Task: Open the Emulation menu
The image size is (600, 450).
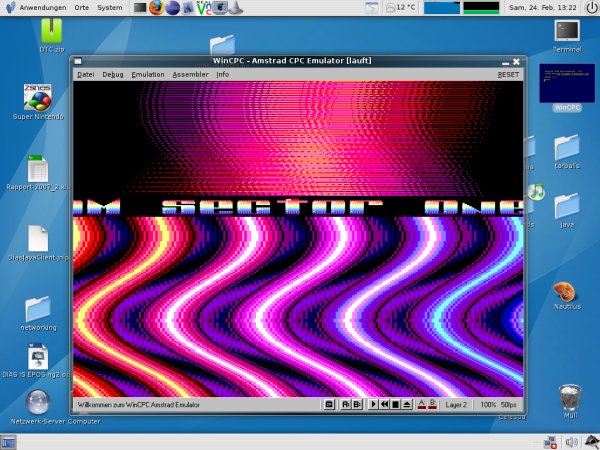Action: pyautogui.click(x=148, y=75)
